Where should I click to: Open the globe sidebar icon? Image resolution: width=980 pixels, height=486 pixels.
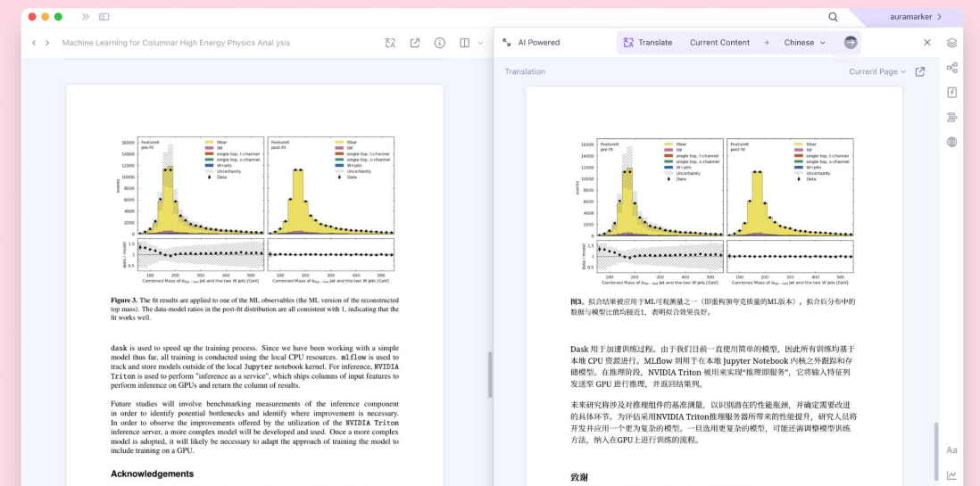[951, 142]
